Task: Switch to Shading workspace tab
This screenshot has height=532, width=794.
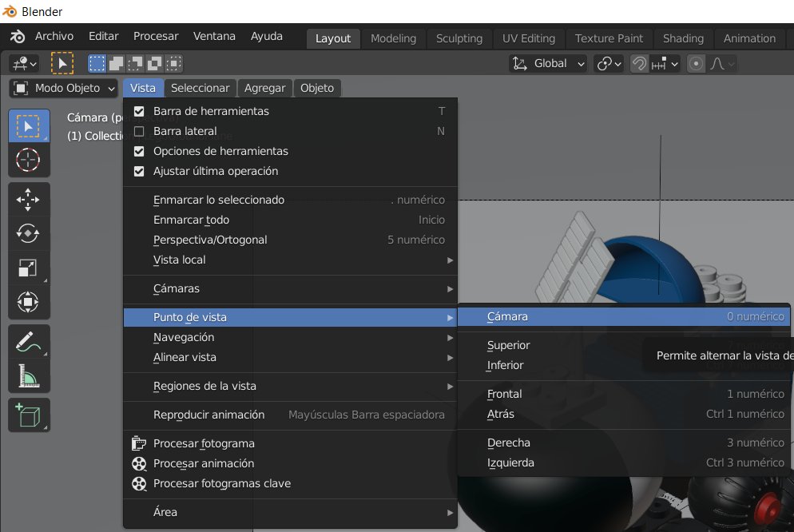Action: [x=683, y=38]
